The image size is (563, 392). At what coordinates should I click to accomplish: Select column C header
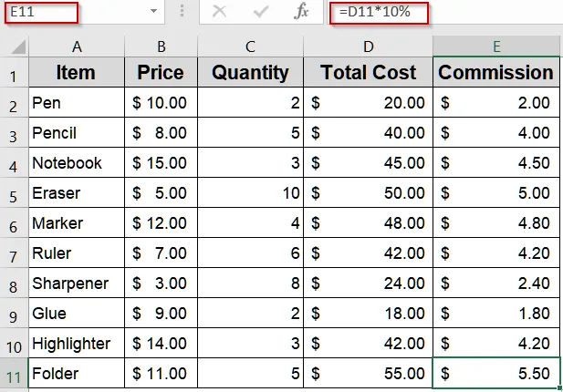pos(250,46)
